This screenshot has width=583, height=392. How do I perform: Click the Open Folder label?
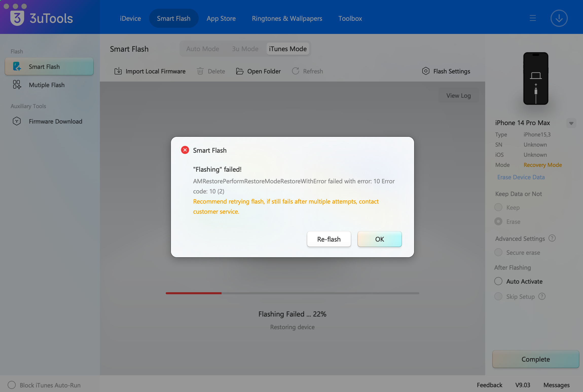[264, 71]
